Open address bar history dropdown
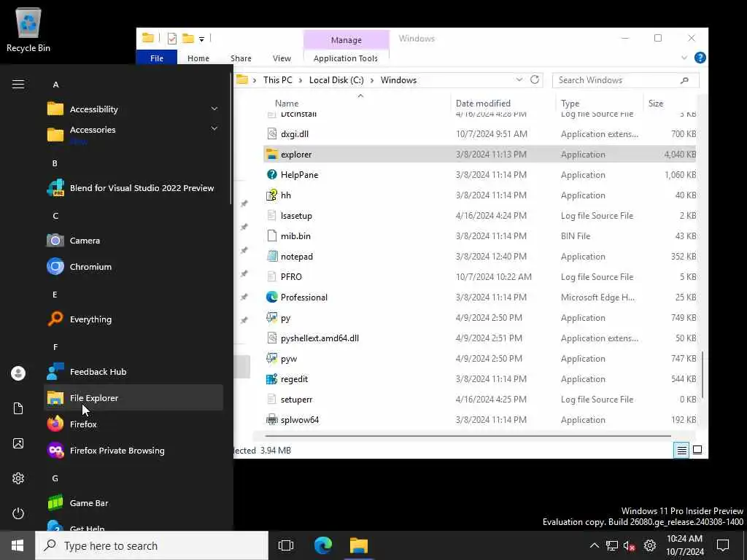 (x=519, y=79)
